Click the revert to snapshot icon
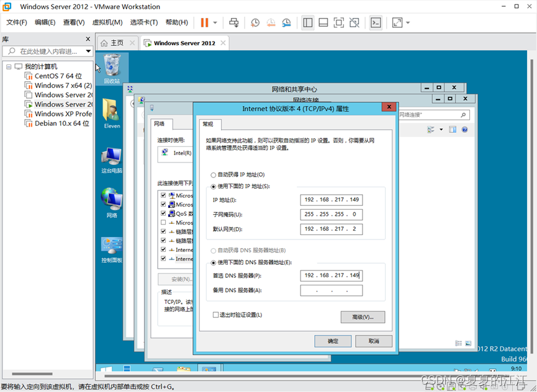Screen dimensions: 537x392 point(271,22)
